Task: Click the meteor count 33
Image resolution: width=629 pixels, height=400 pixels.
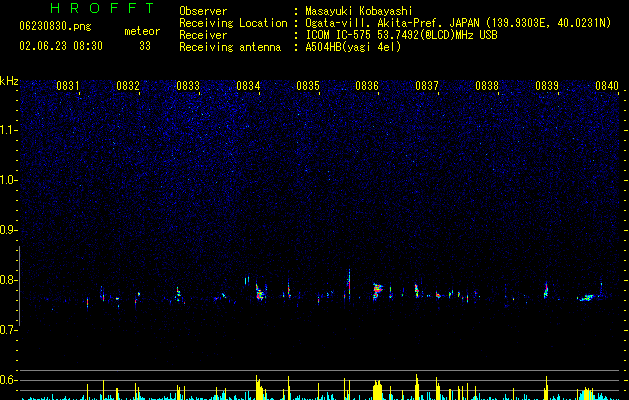Action: click(x=145, y=46)
